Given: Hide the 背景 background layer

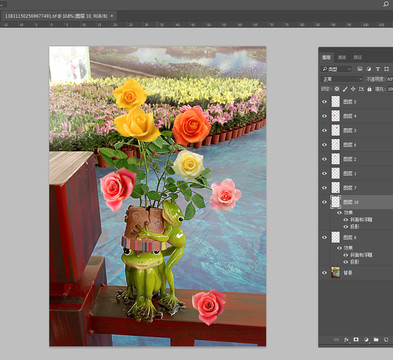Looking at the screenshot, I should [324, 273].
